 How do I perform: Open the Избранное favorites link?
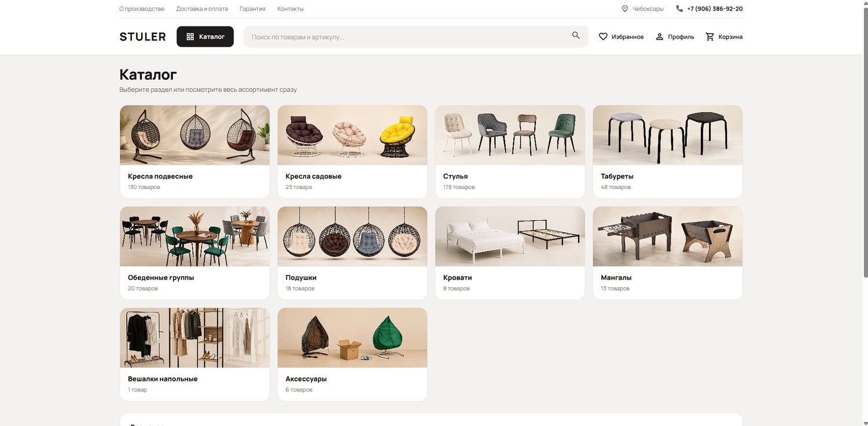[x=621, y=36]
